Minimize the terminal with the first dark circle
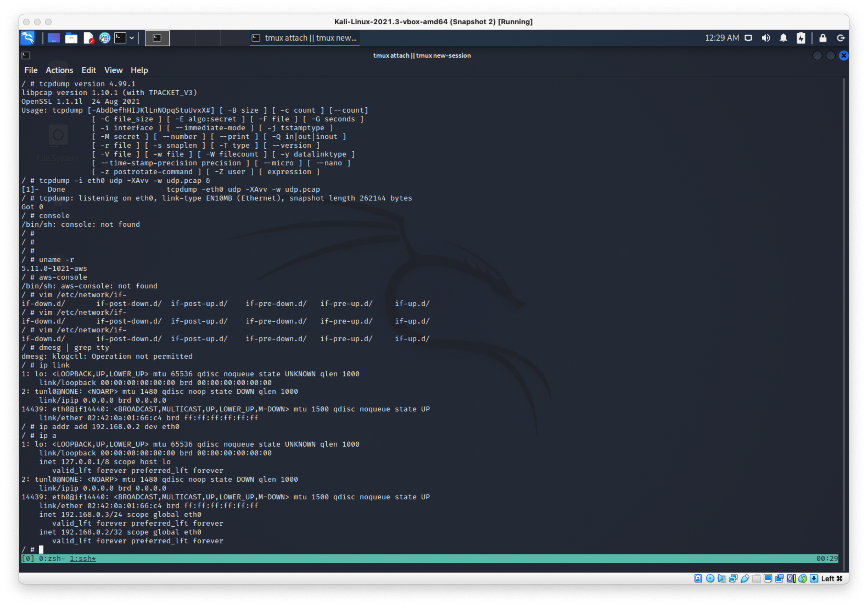 [x=817, y=55]
